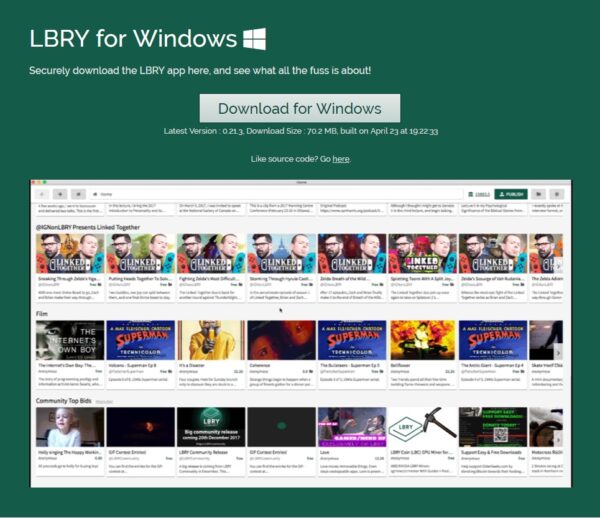Open the 'It's a Disaster' film thumbnail
This screenshot has width=600, height=518.
point(211,340)
